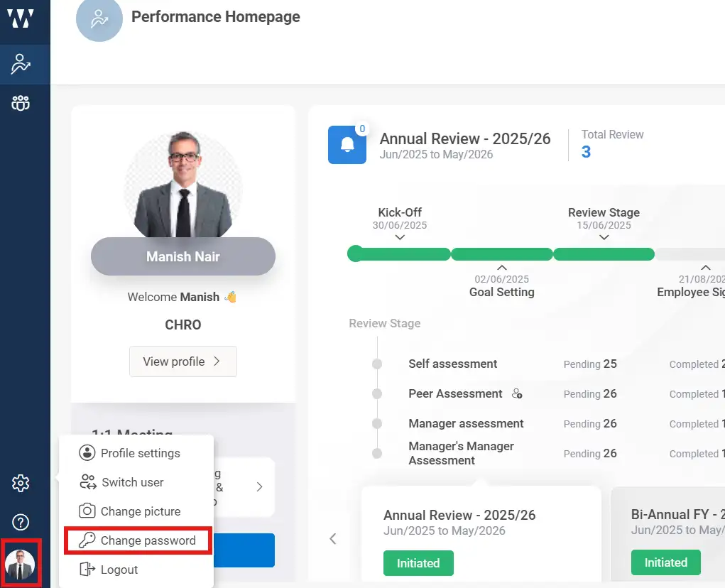The image size is (725, 588).
Task: Click the logout door icon in the menu
Action: coord(87,569)
